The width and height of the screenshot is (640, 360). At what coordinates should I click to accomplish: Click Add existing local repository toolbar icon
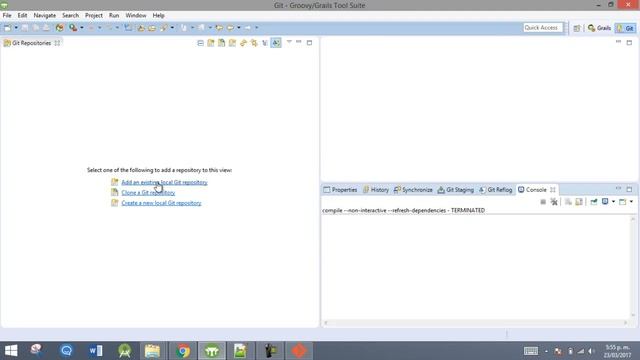[211, 43]
